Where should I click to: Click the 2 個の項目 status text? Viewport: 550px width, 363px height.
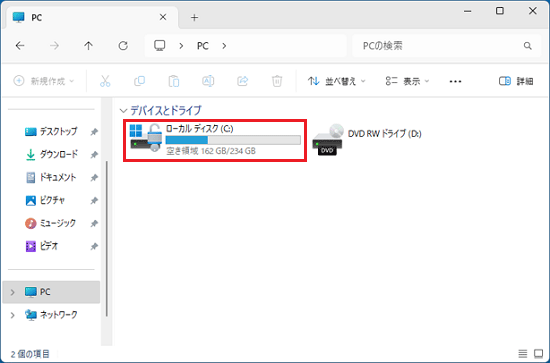30,354
